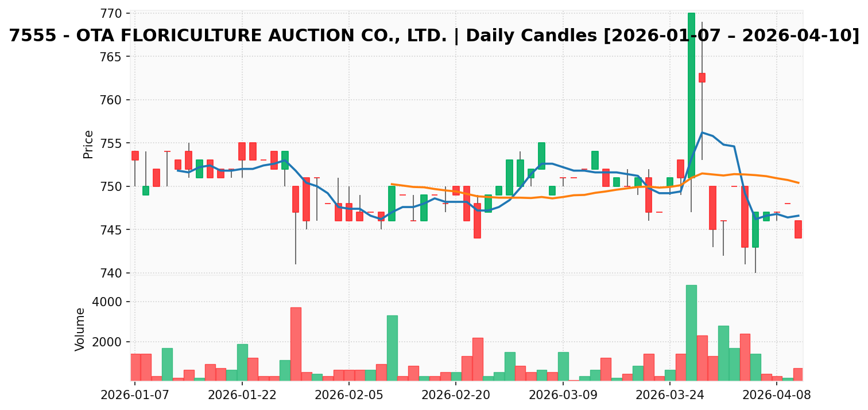Click the 740 price tick label
Screen dimensions: 868x410
pyautogui.click(x=115, y=273)
